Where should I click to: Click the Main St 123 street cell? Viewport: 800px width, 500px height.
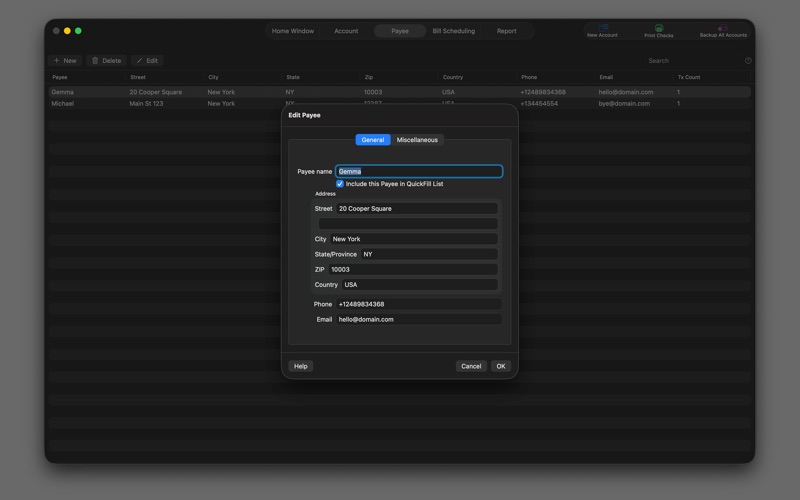click(x=146, y=104)
